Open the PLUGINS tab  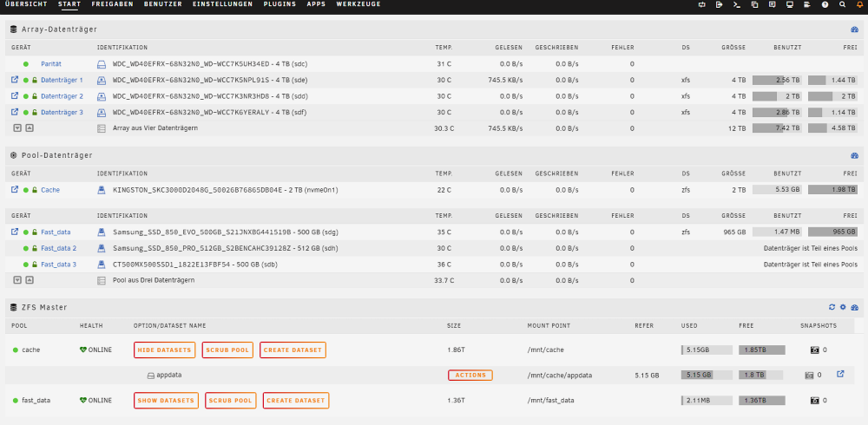[279, 3]
